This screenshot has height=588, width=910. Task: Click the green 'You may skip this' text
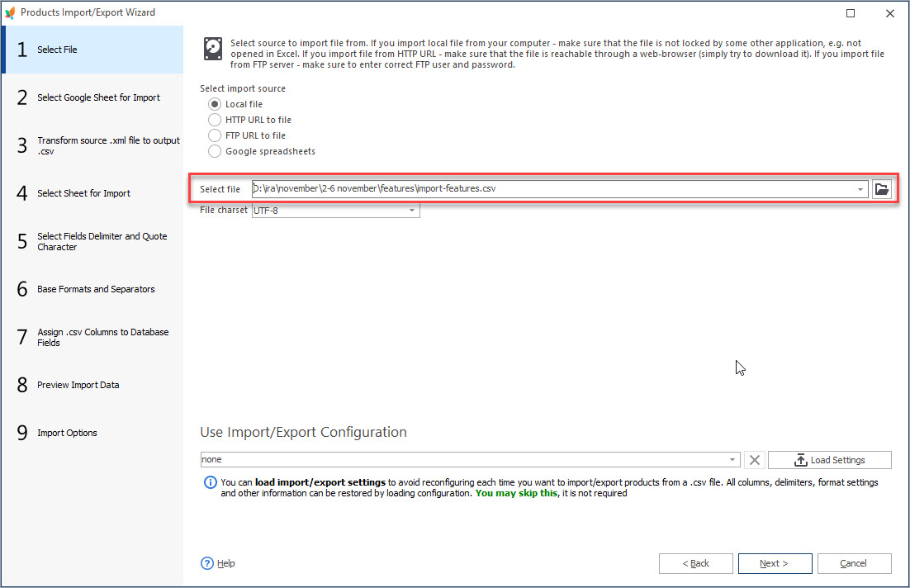click(x=516, y=493)
